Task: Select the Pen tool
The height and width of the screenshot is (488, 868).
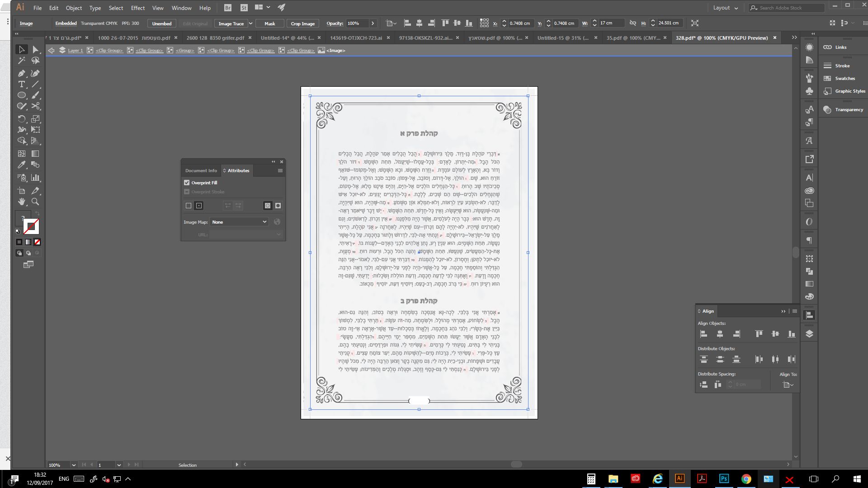Action: (x=21, y=73)
